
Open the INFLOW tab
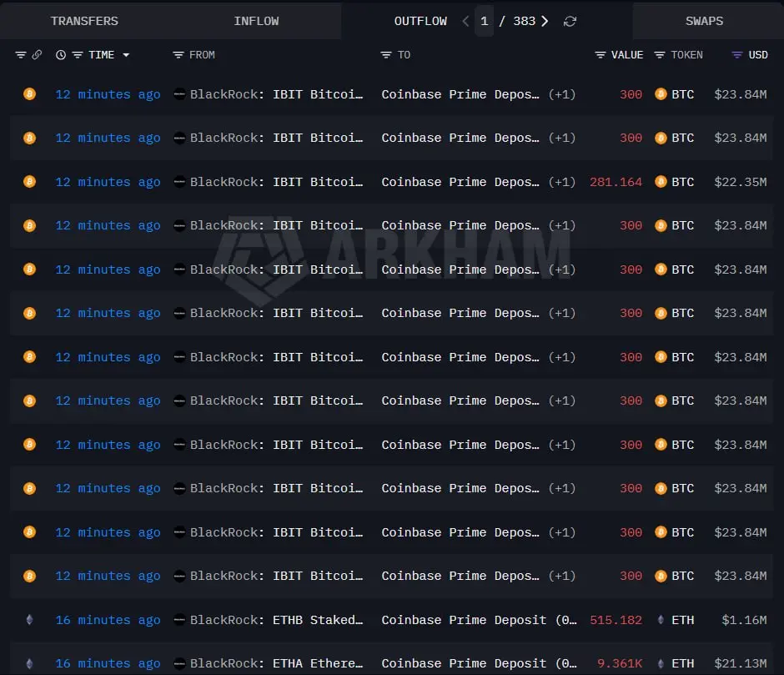(256, 21)
